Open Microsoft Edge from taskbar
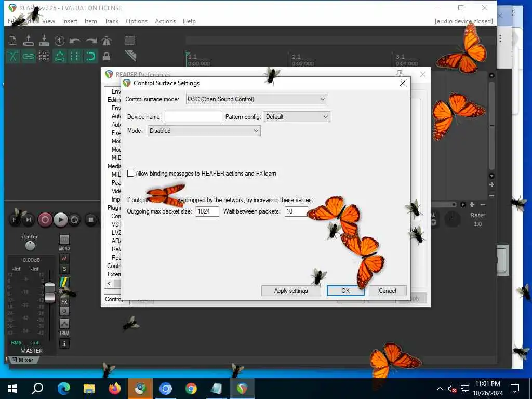Viewport: 532px width, 399px height. pos(63,389)
